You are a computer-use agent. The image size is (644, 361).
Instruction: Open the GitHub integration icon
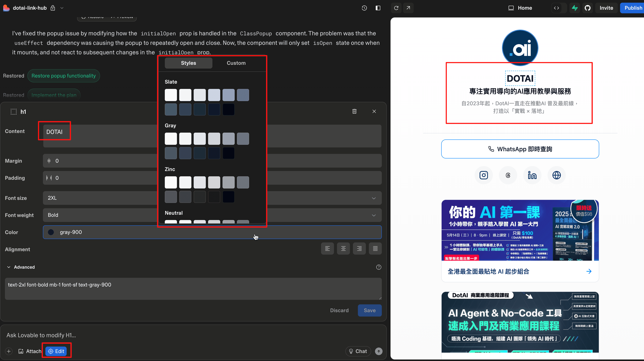point(587,8)
